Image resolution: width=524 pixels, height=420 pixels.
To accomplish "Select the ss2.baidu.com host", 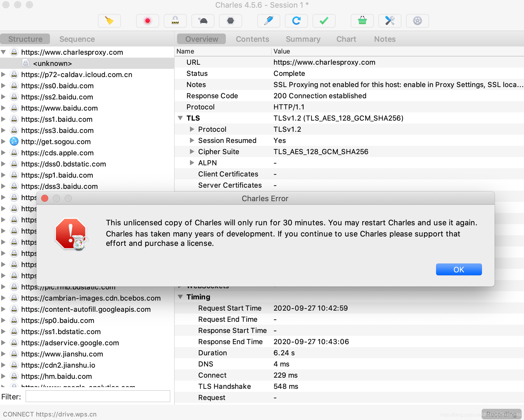I will pos(57,97).
